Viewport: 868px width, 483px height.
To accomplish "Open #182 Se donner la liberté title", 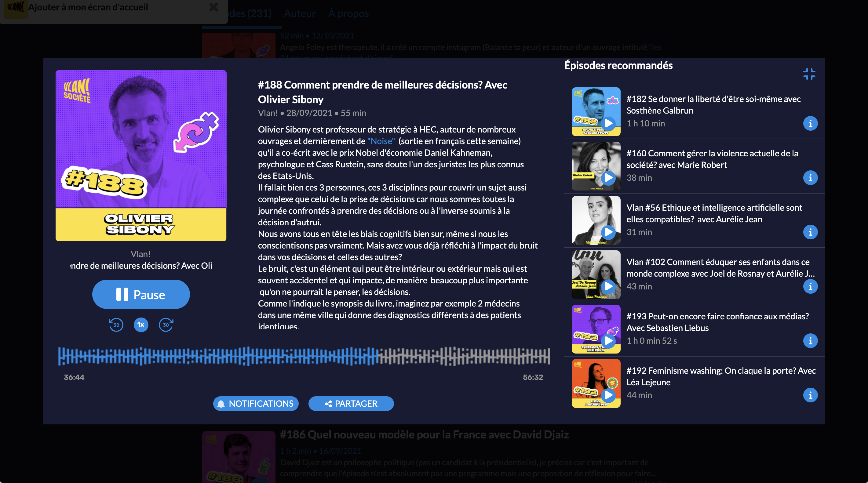I will pos(713,104).
